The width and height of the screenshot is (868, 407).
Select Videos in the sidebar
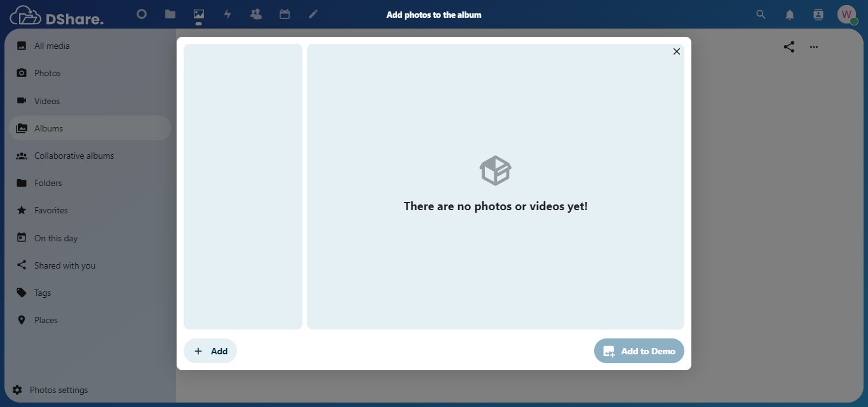46,100
